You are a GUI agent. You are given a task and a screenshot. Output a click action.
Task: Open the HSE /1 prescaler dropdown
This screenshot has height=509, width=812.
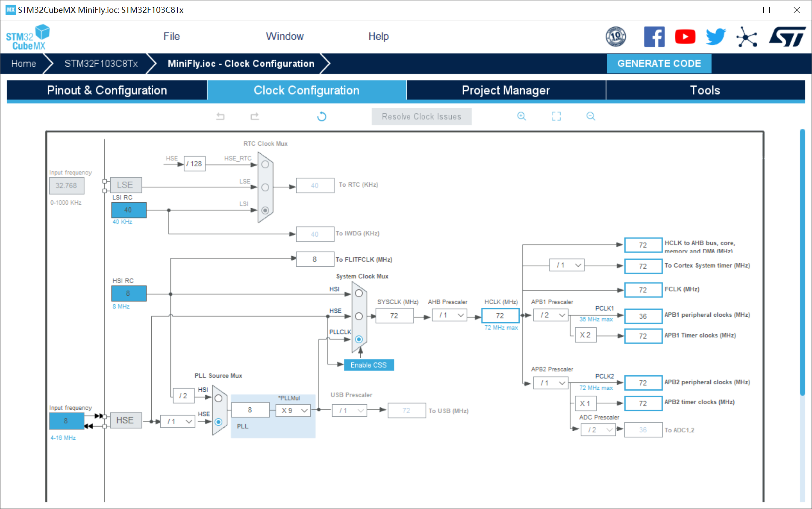coord(178,421)
